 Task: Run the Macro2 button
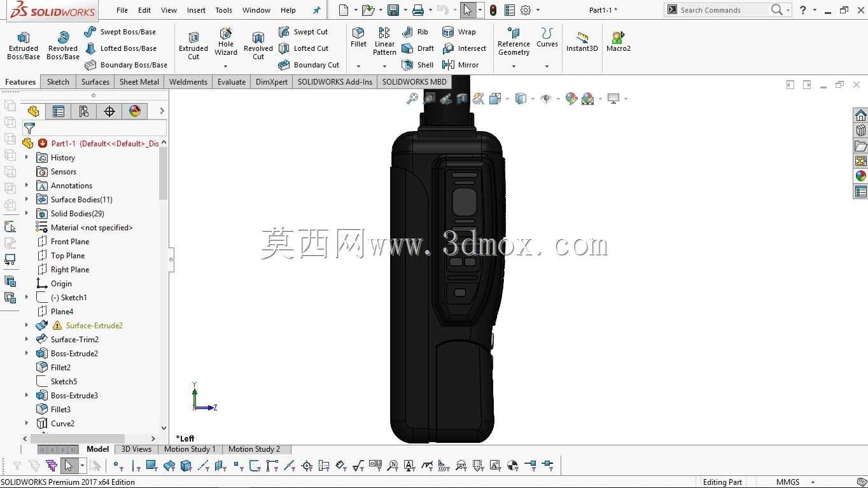click(x=618, y=42)
